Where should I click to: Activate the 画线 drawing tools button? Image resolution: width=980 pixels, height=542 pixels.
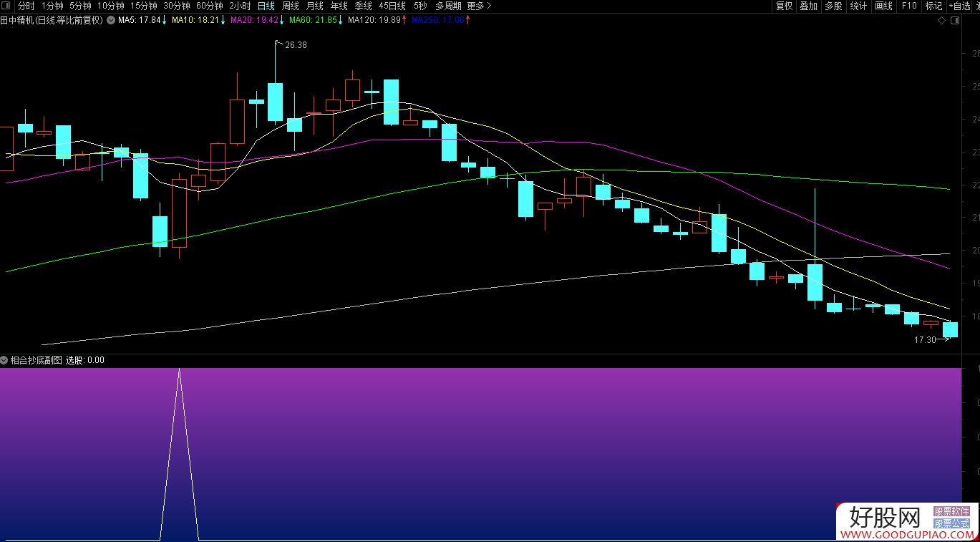tap(883, 6)
